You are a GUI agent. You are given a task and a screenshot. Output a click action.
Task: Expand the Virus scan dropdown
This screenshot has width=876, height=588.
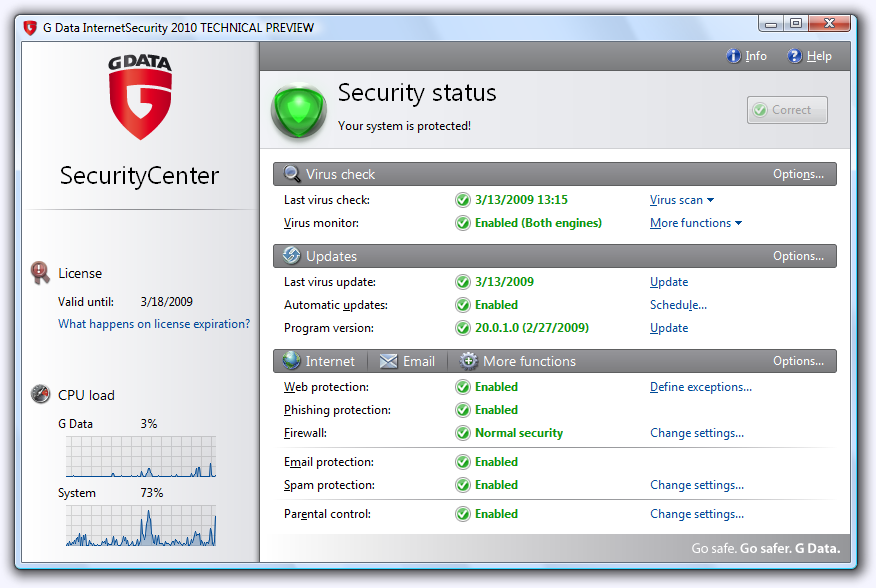tap(682, 200)
